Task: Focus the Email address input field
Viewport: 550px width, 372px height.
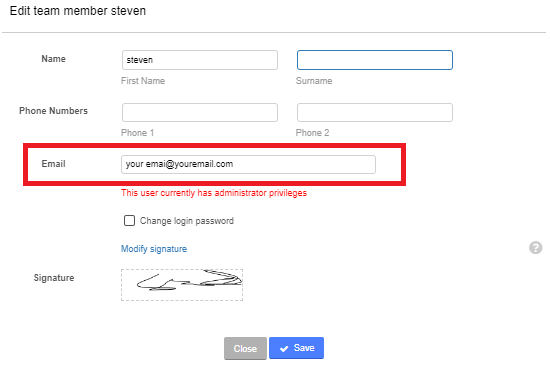Action: pos(248,164)
